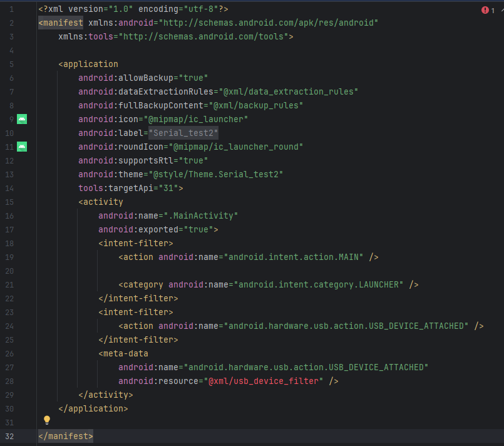Click the <intent-filter> tag on line 23
Viewport: 504px width, 446px height.
coord(136,312)
